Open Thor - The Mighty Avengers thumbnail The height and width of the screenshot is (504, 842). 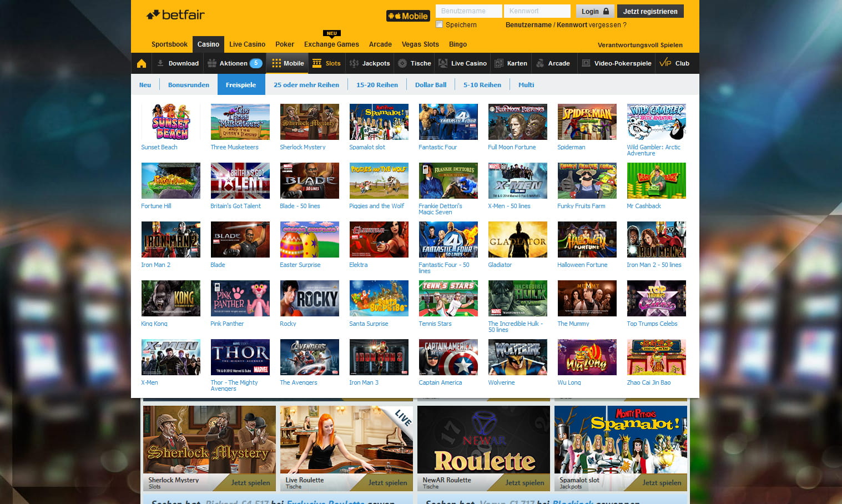240,357
